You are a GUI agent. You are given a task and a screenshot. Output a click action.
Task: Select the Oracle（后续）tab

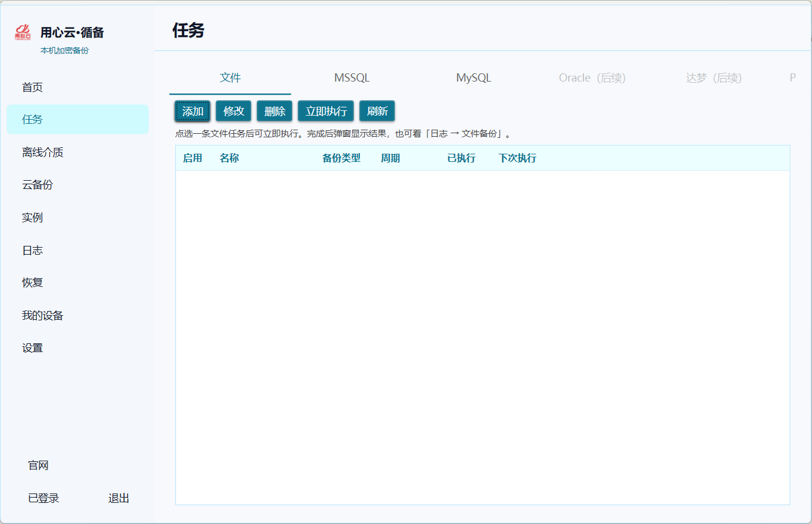pyautogui.click(x=592, y=78)
